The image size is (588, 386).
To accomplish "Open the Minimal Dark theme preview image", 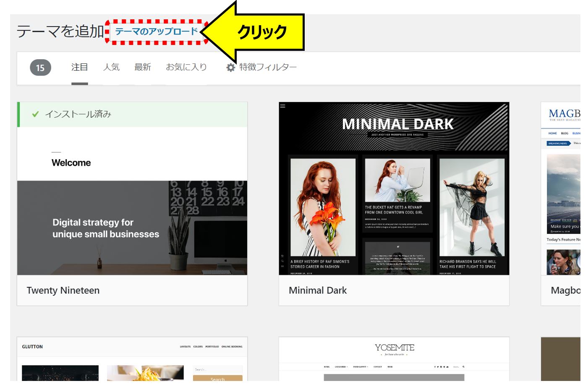I will coord(394,189).
